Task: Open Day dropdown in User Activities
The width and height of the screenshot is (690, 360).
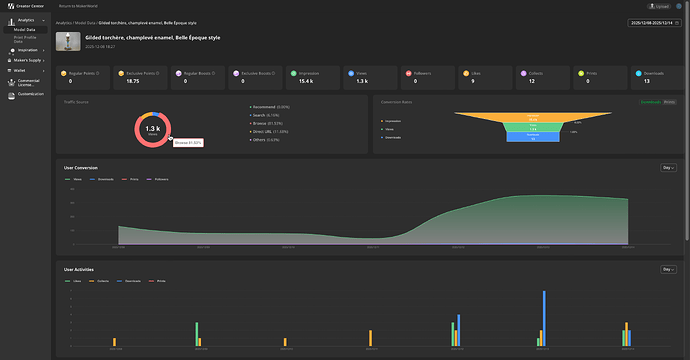Action: pos(668,269)
